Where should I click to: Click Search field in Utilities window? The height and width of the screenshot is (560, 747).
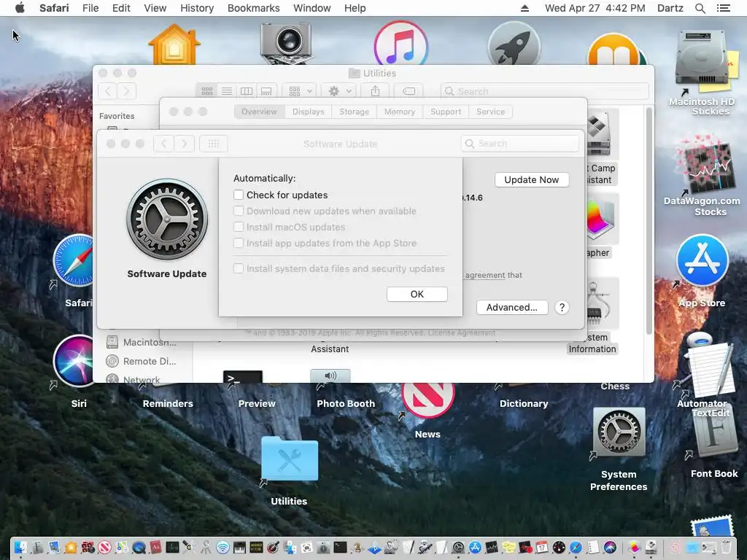(x=545, y=91)
